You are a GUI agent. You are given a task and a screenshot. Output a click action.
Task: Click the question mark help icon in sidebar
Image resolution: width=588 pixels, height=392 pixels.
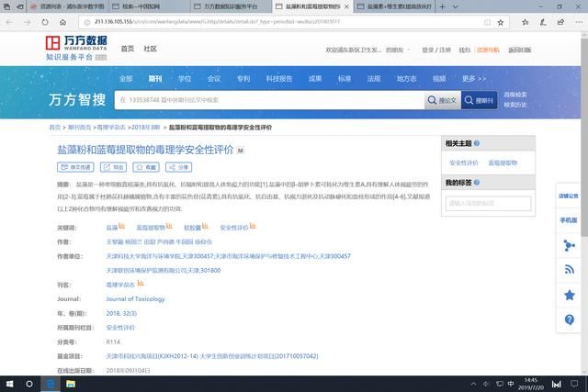point(570,319)
